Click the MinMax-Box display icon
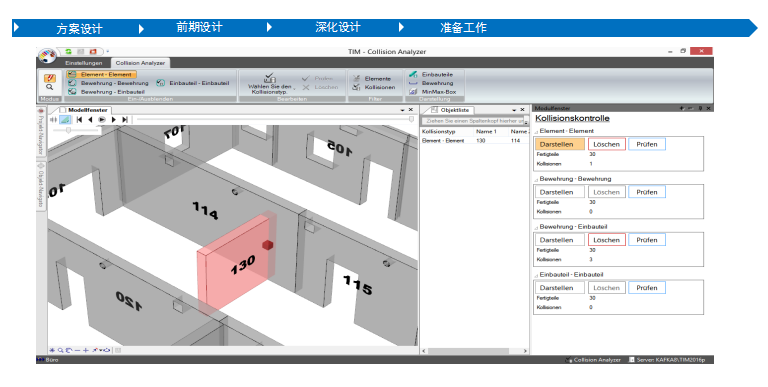 (x=413, y=92)
